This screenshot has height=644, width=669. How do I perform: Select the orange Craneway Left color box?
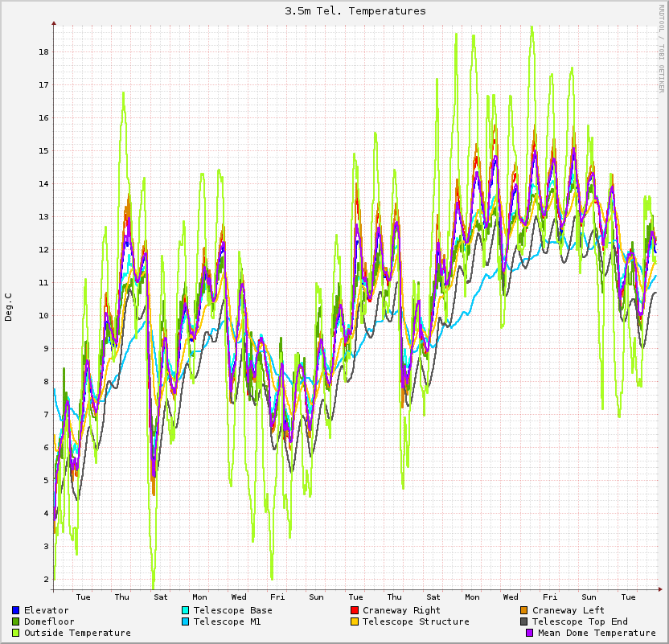pos(524,610)
